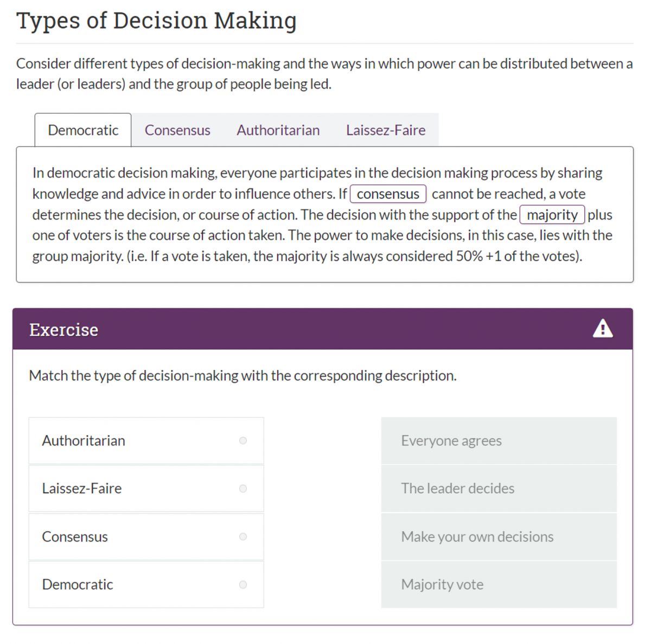The height and width of the screenshot is (644, 651).
Task: Click the 'majority' highlighted term in paragraph
Action: coord(552,215)
